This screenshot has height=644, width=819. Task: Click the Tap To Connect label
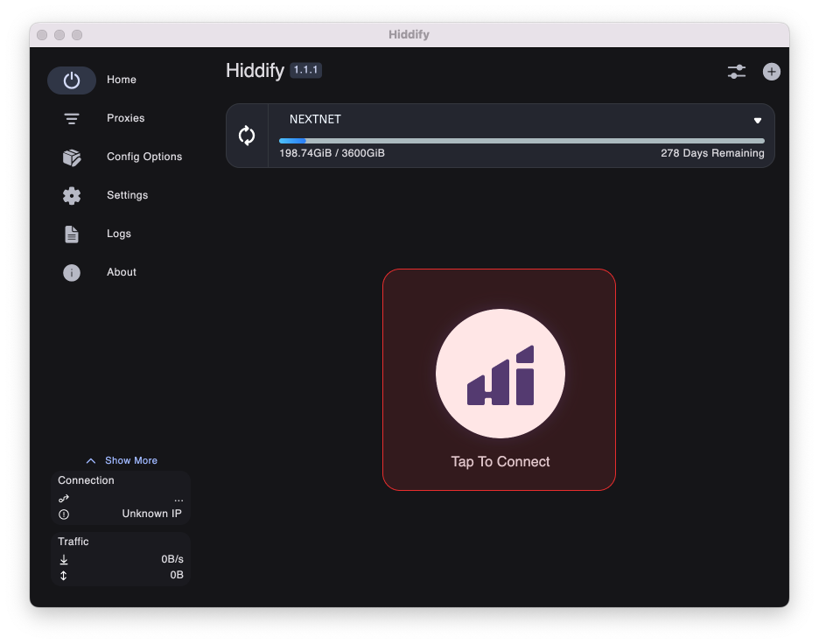pos(500,462)
